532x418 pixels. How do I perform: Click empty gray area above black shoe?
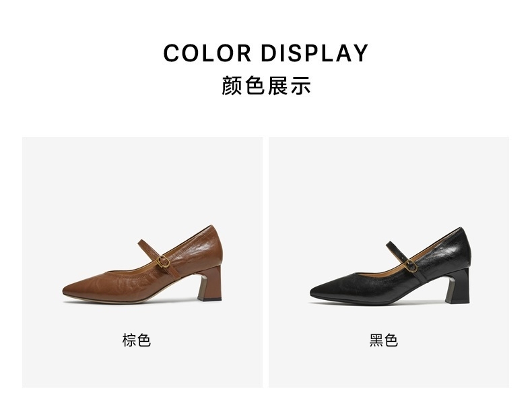[389, 180]
